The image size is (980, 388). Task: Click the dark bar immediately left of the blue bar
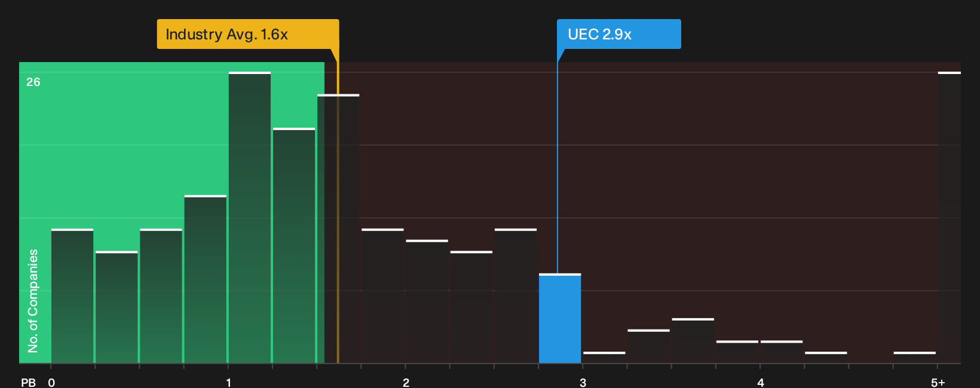coord(516,296)
